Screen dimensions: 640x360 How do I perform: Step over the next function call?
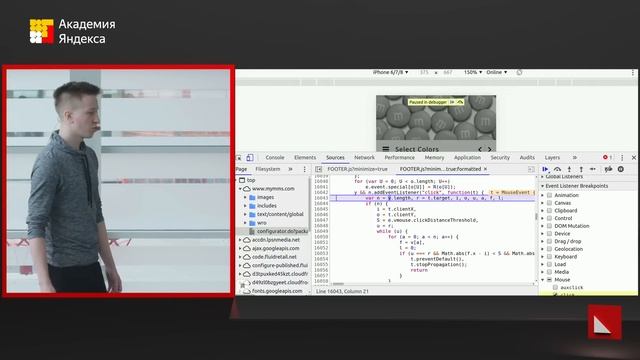[x=557, y=169]
